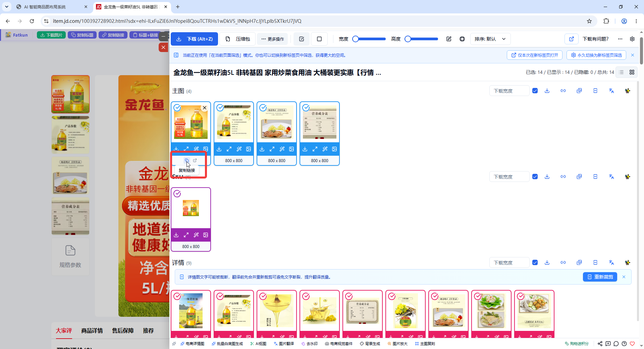Click the expand icon under third 主图 image

[272, 149]
